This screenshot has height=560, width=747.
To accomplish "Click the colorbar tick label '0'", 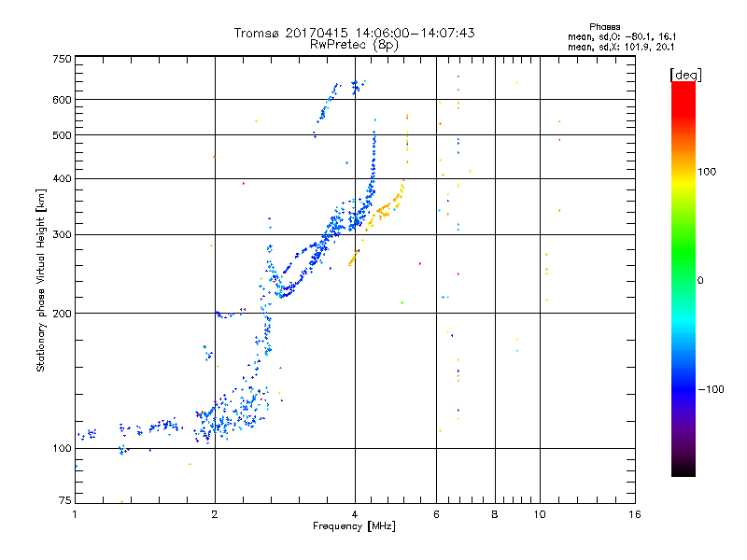I will (x=700, y=281).
